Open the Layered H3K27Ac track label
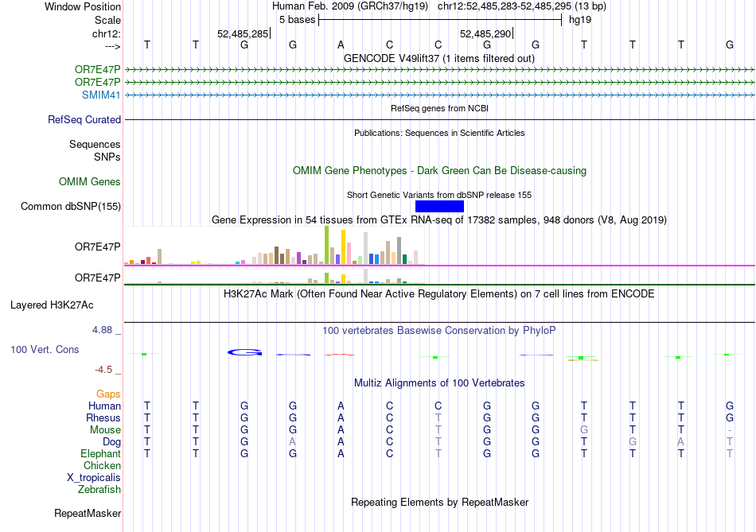The image size is (756, 532). tap(52, 305)
